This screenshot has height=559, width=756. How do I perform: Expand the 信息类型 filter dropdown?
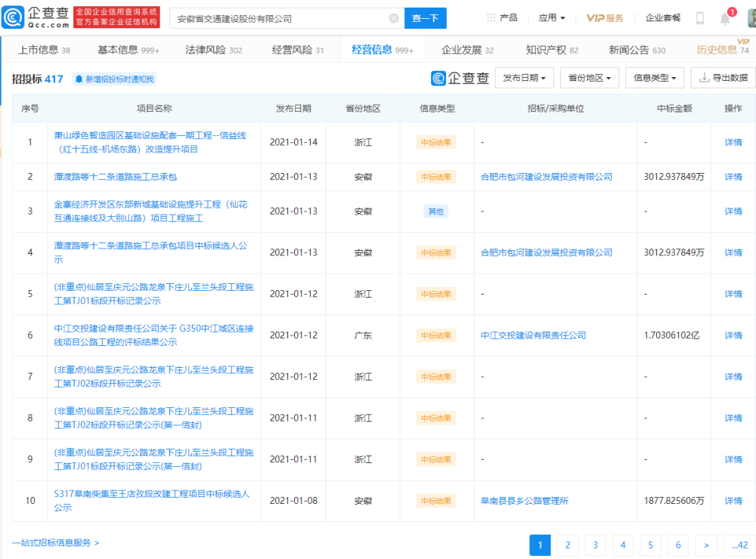[x=655, y=78]
